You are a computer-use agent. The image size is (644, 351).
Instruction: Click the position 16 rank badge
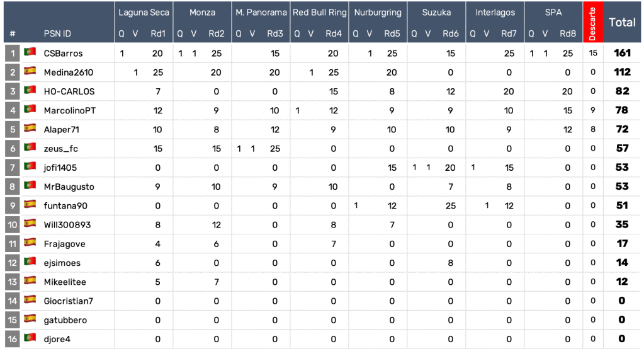[x=13, y=339]
